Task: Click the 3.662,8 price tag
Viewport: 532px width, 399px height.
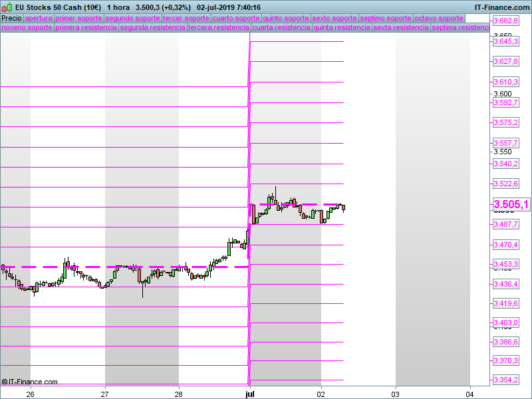Action: [x=505, y=21]
